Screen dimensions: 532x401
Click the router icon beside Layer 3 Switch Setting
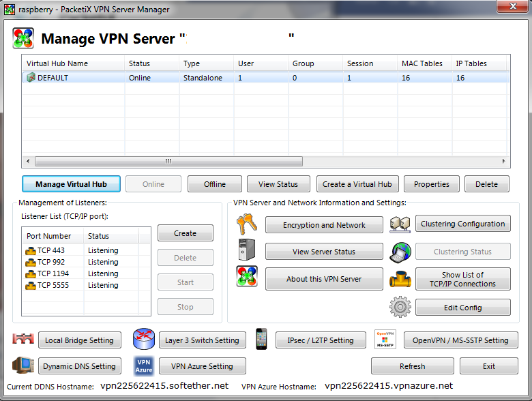click(x=144, y=338)
